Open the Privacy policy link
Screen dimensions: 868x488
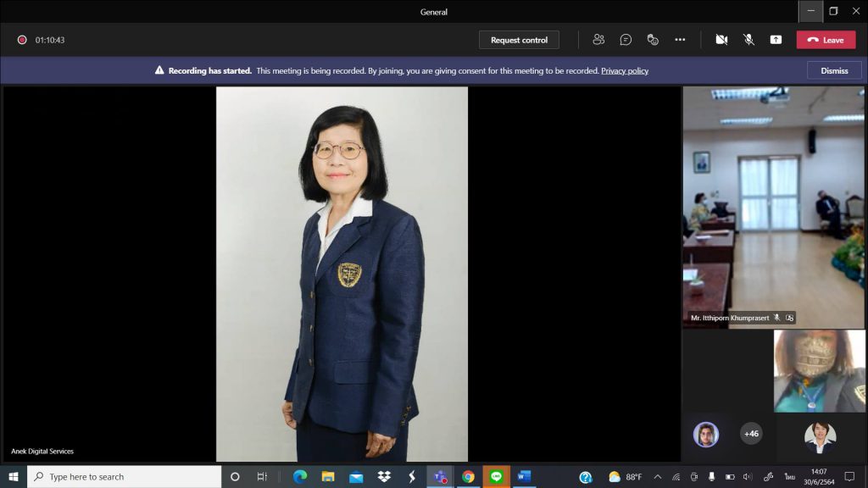point(625,71)
